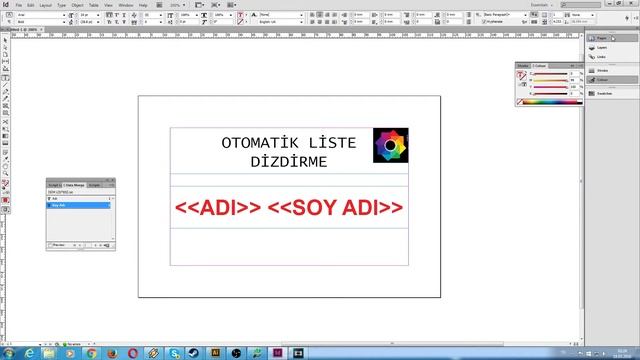Image resolution: width=640 pixels, height=360 pixels.
Task: Adjust the Cyan slider in the Colour panel
Action: pyautogui.click(x=550, y=73)
